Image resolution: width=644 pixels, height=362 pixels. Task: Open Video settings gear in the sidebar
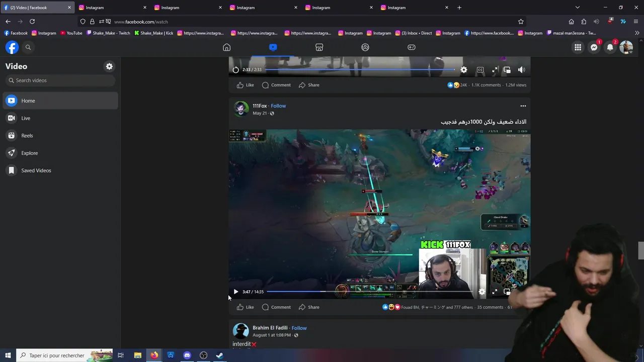[109, 66]
